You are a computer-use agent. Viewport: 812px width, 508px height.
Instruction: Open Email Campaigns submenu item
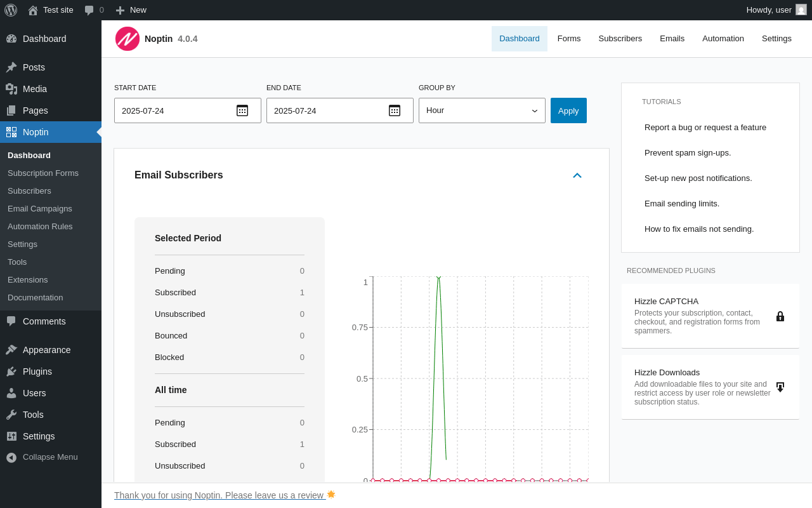click(51, 209)
